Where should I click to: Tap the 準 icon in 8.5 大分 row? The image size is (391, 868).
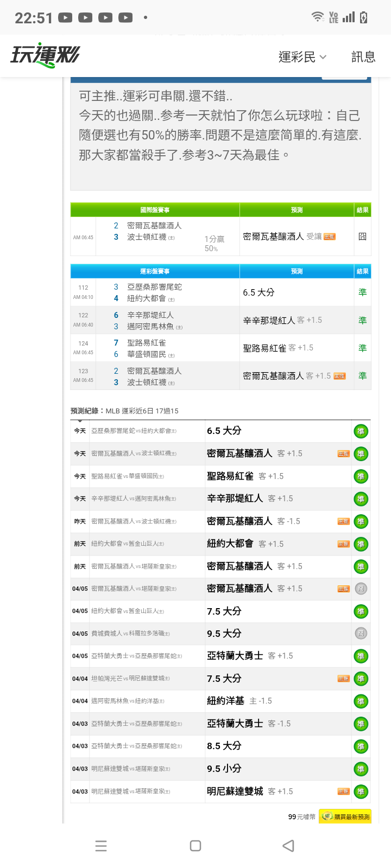tap(361, 746)
